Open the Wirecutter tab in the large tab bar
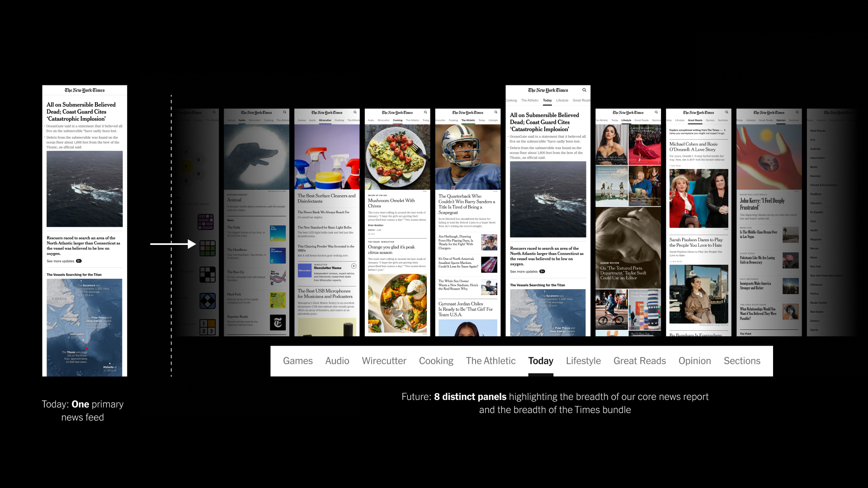This screenshot has width=868, height=488. click(384, 361)
